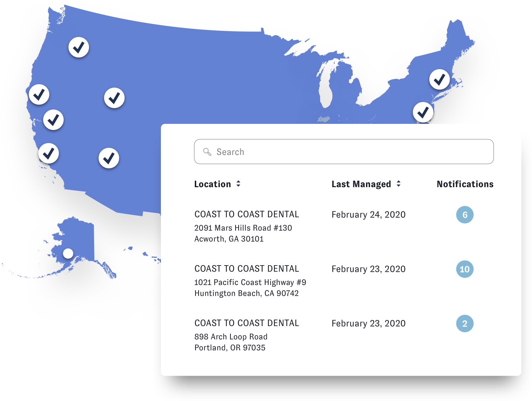
Task: Open the 6 notifications badge
Action: pos(465,215)
